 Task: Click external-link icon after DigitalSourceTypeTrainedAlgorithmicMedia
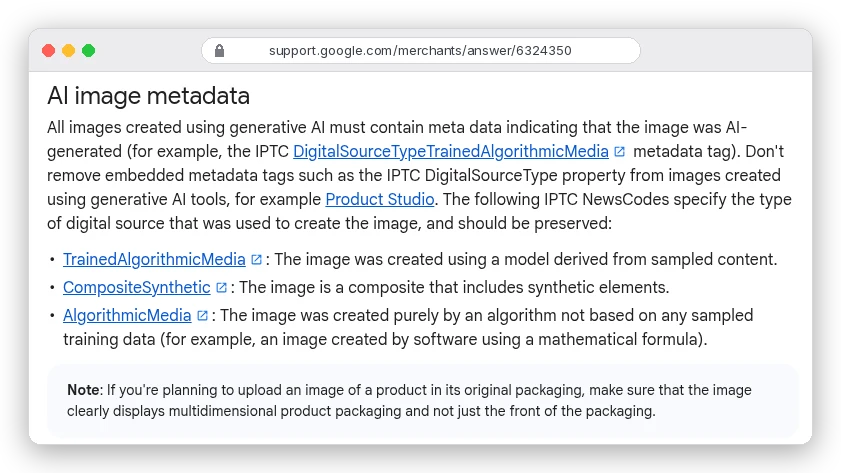pyautogui.click(x=619, y=152)
